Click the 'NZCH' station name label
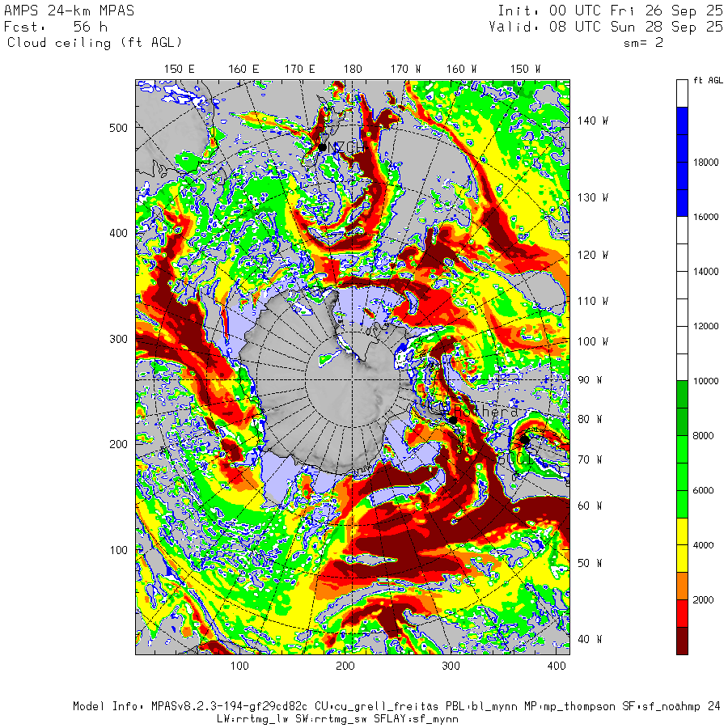 [x=346, y=147]
